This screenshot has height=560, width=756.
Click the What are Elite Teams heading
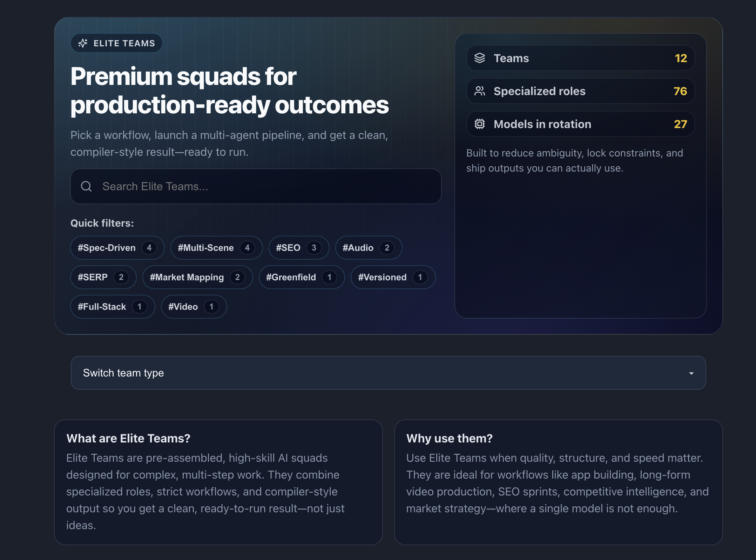[128, 438]
